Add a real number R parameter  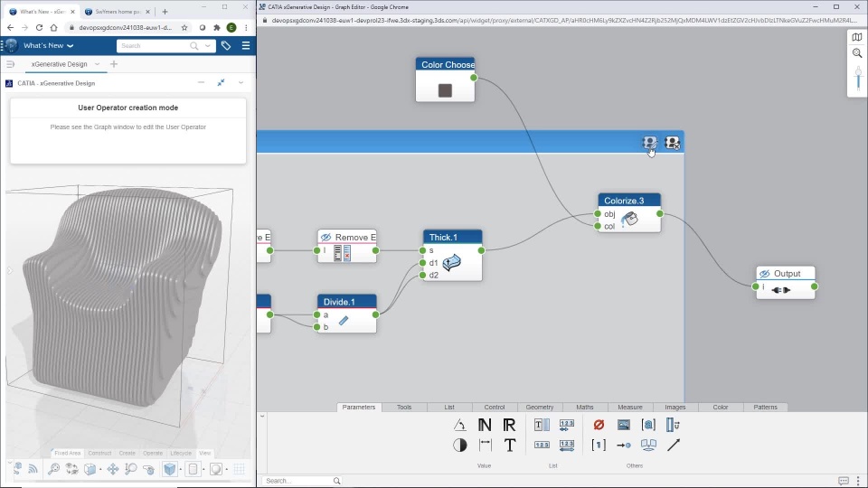click(x=509, y=425)
